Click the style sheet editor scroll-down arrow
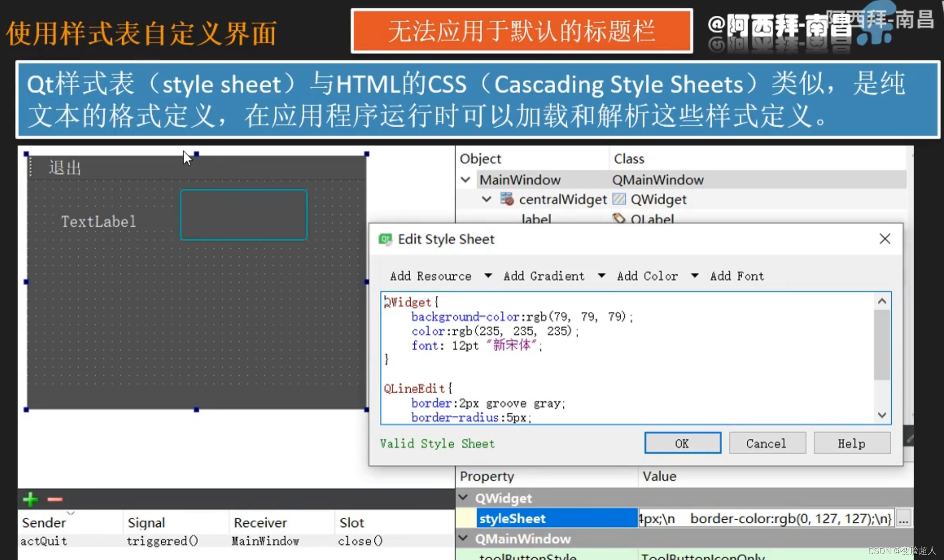 (882, 415)
